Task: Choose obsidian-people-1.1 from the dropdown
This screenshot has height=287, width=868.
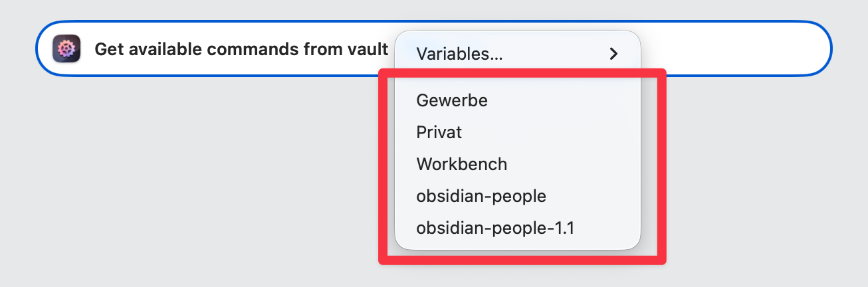Action: point(495,228)
